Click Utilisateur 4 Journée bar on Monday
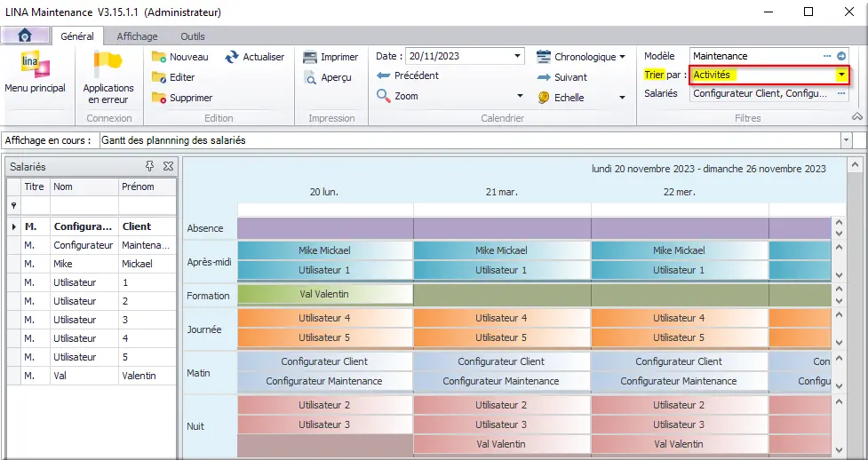This screenshot has height=460, width=868. pyautogui.click(x=325, y=318)
